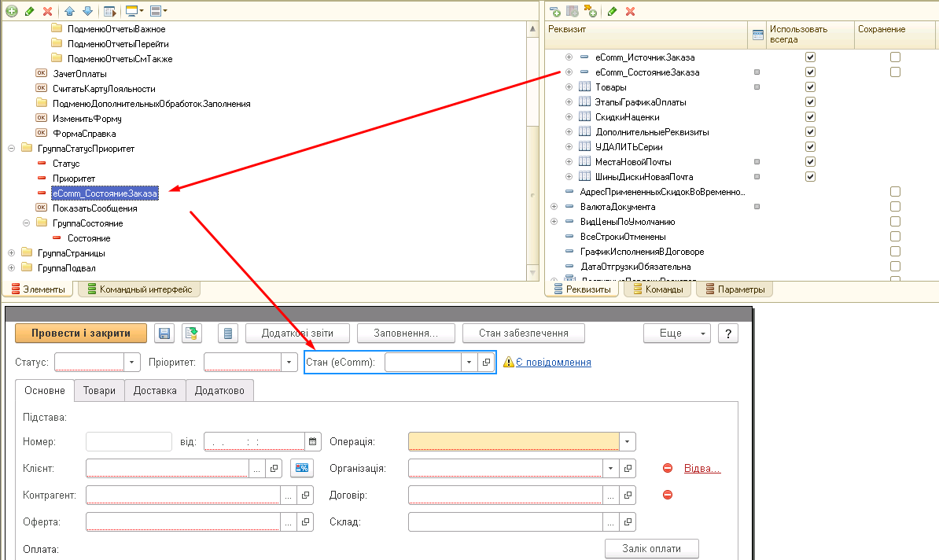Screen dimensions: 939x560
Task: Switch to Командный интерфейс tab
Action: coord(139,289)
